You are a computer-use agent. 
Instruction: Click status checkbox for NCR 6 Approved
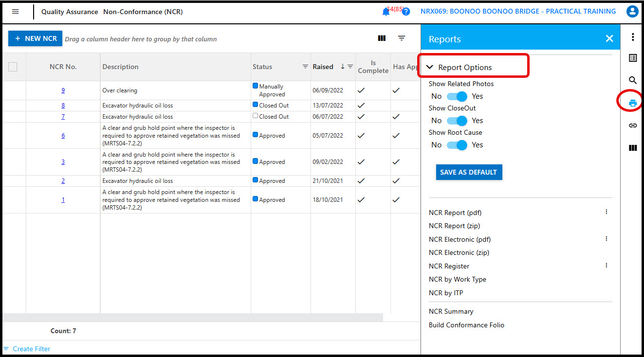click(x=256, y=135)
